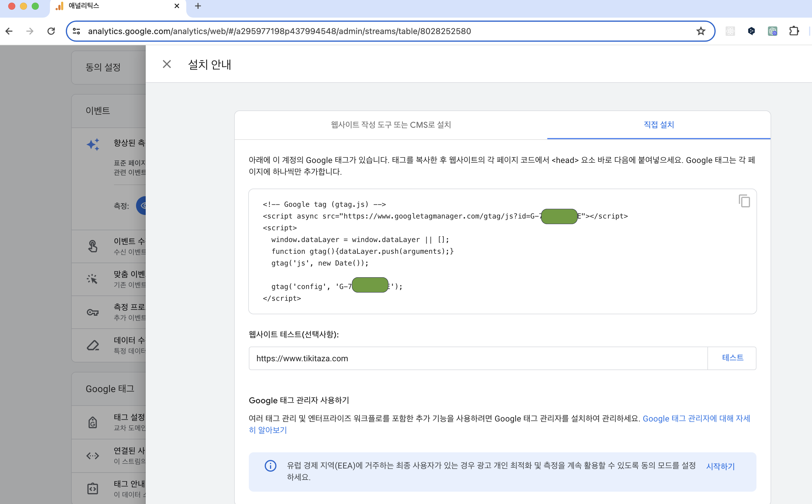Open a new browser tab
The height and width of the screenshot is (504, 812).
click(x=198, y=6)
